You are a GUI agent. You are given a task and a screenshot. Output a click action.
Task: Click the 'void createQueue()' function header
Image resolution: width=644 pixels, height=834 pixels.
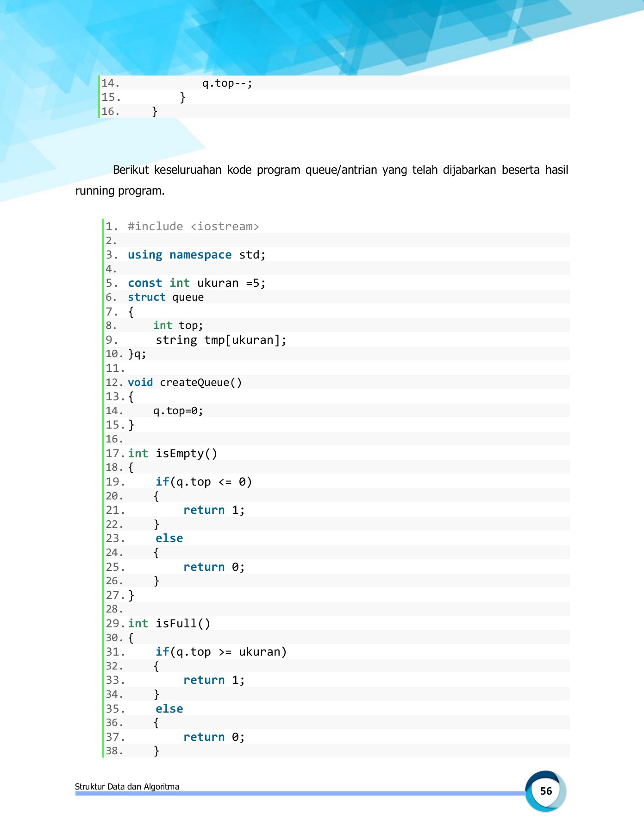pyautogui.click(x=184, y=383)
